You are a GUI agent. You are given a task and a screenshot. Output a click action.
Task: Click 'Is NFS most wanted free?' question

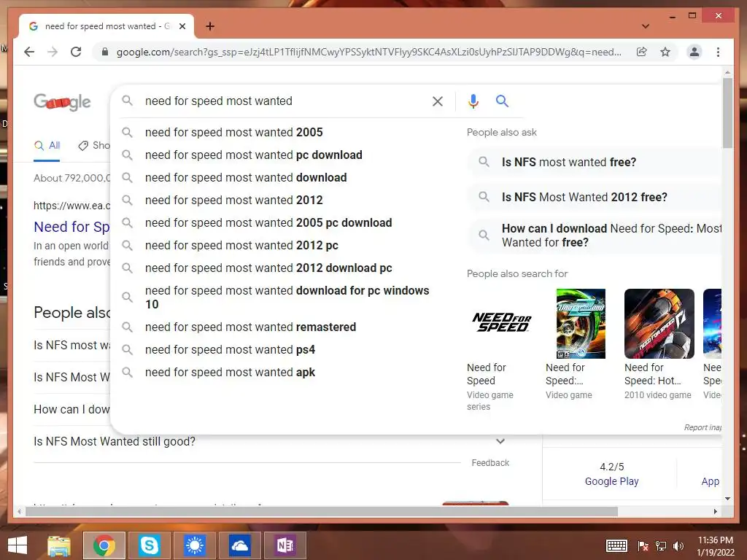(x=595, y=162)
